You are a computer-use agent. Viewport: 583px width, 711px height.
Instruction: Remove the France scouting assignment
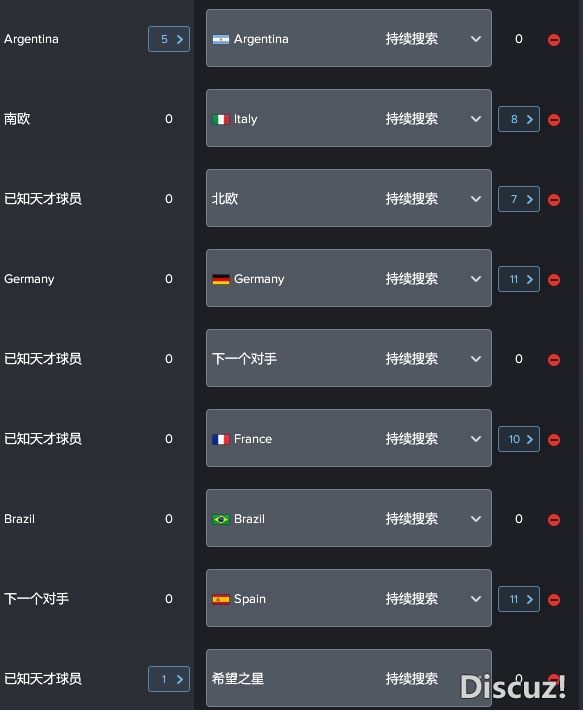554,440
